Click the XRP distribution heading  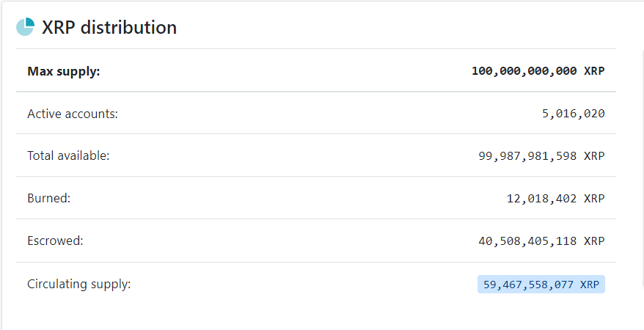pos(109,28)
